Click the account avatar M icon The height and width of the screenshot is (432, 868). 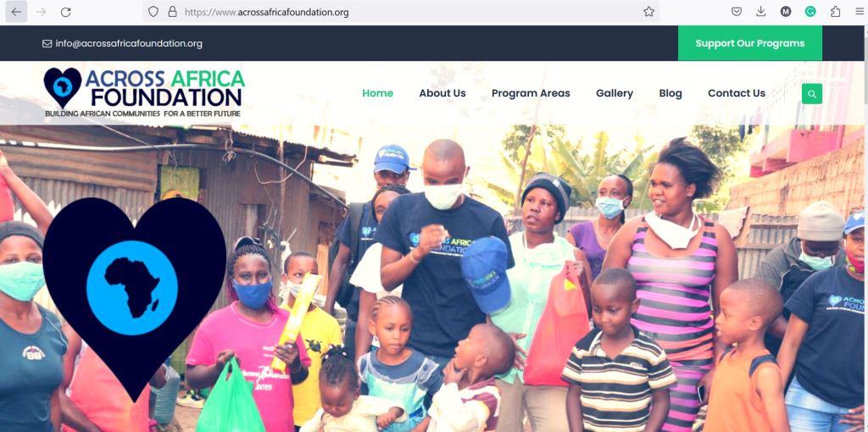(786, 12)
